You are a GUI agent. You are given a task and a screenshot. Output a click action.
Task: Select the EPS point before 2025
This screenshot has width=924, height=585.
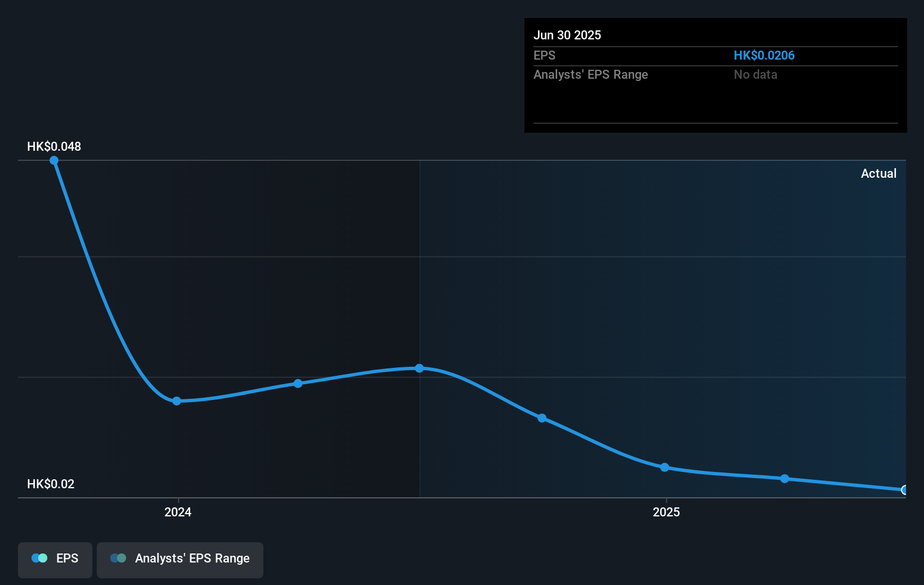click(542, 418)
